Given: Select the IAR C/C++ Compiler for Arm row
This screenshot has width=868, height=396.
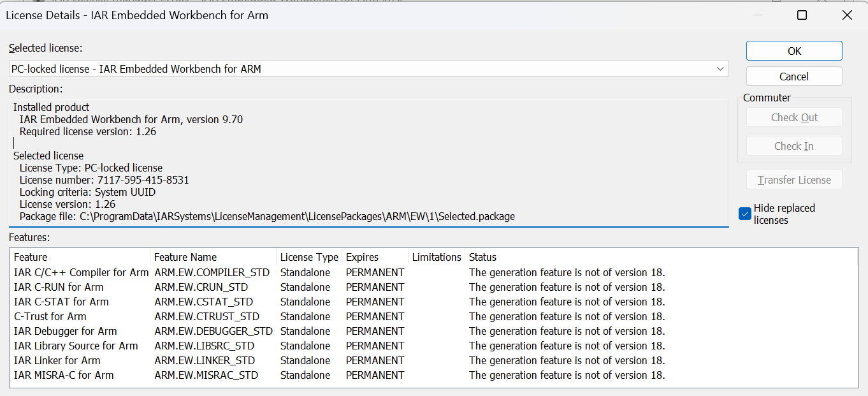Looking at the screenshot, I should coord(81,272).
